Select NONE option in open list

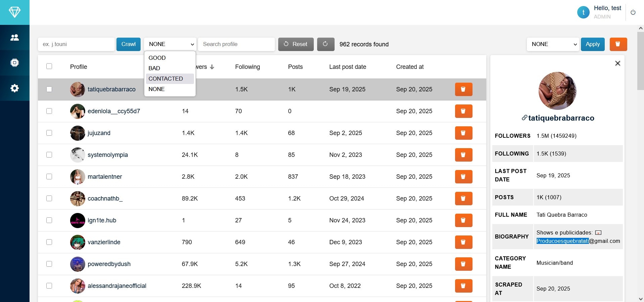click(170, 89)
